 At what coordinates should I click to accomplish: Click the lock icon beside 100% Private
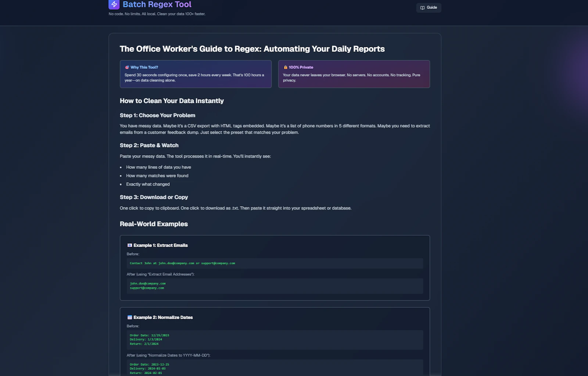pyautogui.click(x=285, y=67)
